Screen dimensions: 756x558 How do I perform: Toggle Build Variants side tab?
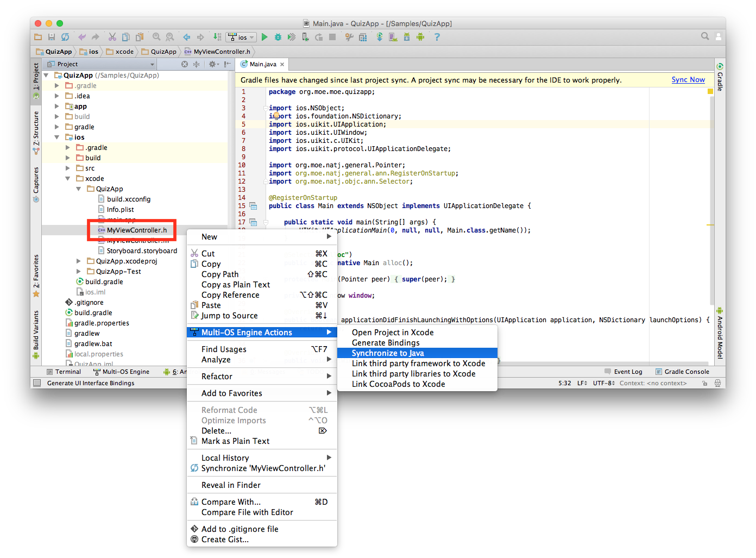click(36, 334)
